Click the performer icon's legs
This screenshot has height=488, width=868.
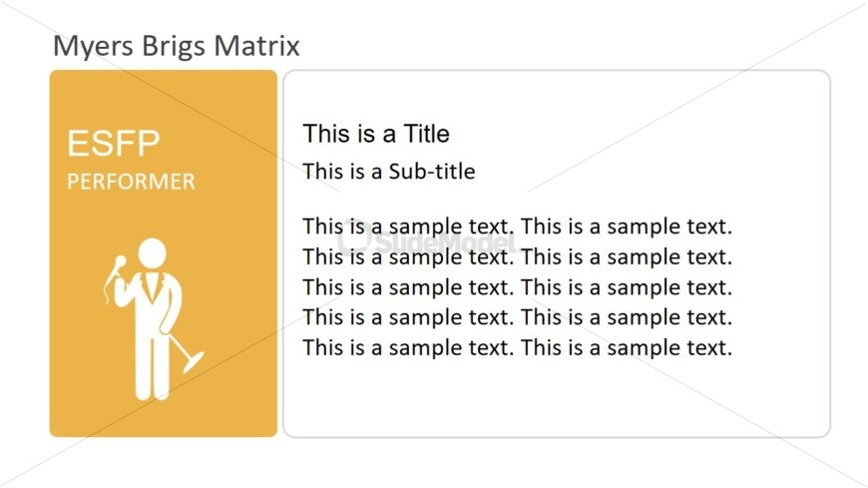153,368
